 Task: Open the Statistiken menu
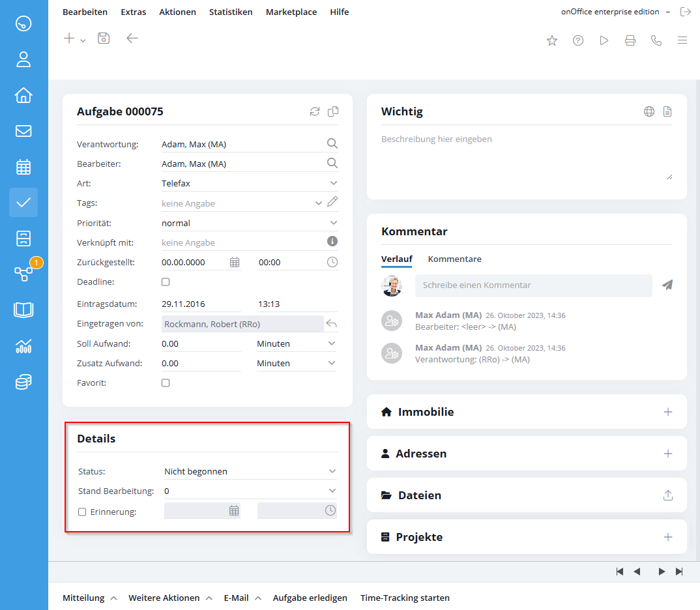231,12
